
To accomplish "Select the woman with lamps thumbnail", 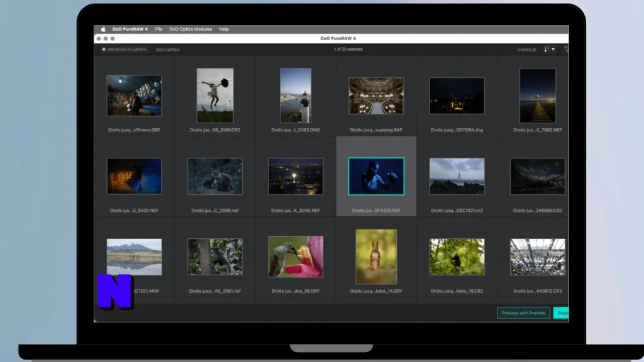I will click(x=135, y=96).
